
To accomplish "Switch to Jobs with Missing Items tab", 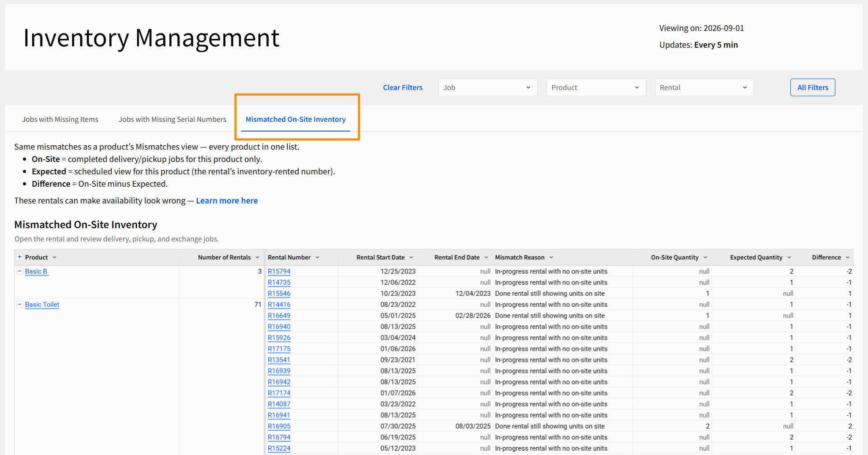I will (x=60, y=119).
